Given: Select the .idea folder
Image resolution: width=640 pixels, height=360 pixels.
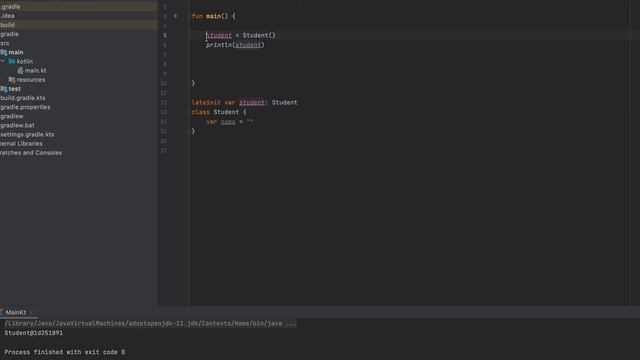Looking at the screenshot, I should click(x=7, y=16).
